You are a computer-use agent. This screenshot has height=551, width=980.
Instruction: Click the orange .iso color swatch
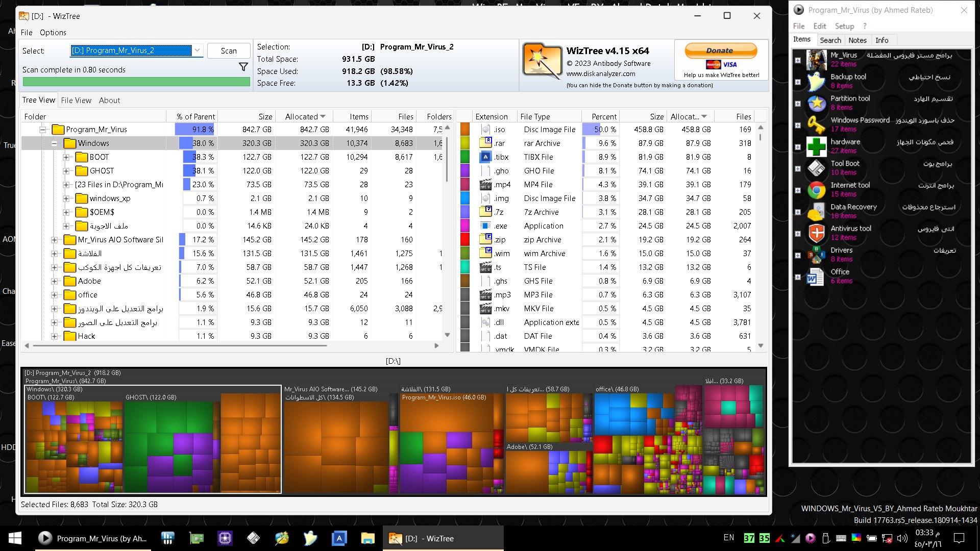[465, 130]
